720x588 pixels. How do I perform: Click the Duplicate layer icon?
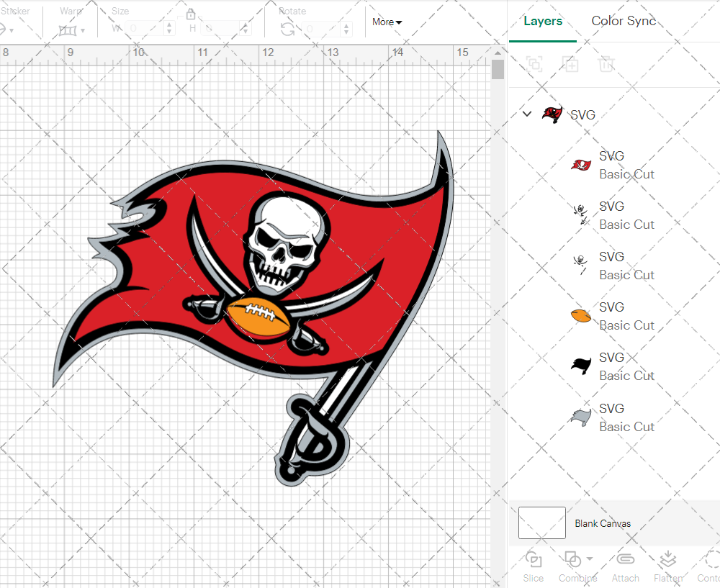tap(570, 64)
